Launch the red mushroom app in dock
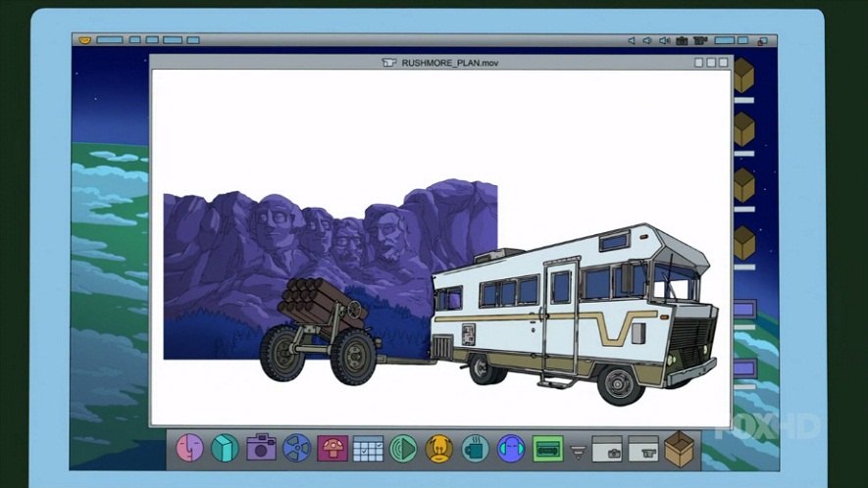 [x=332, y=448]
